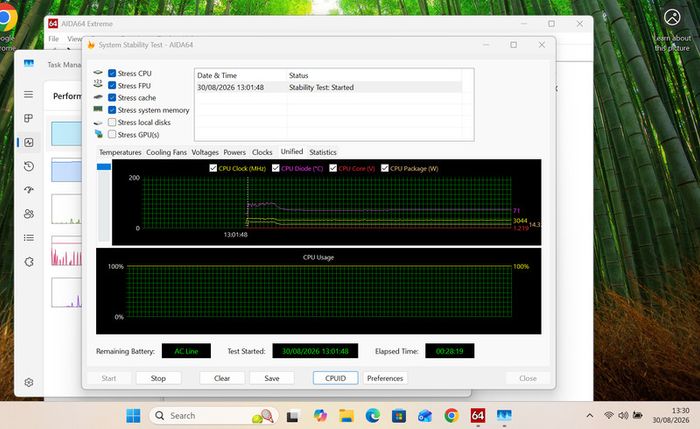Uncheck the Stress system memory checkbox
The height and width of the screenshot is (429, 700).
pos(112,110)
